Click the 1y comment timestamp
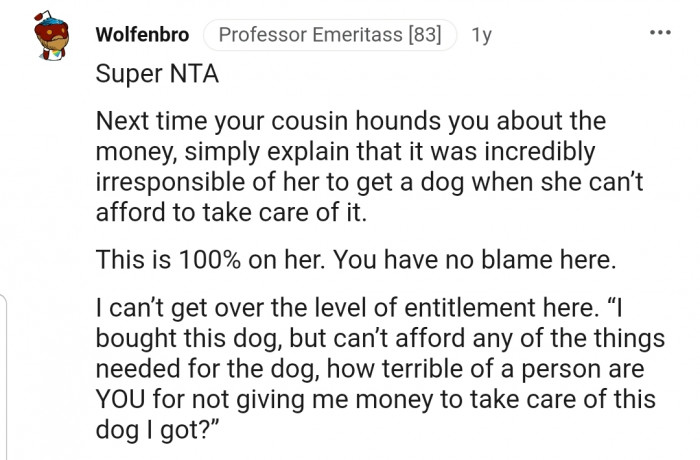 [x=481, y=35]
